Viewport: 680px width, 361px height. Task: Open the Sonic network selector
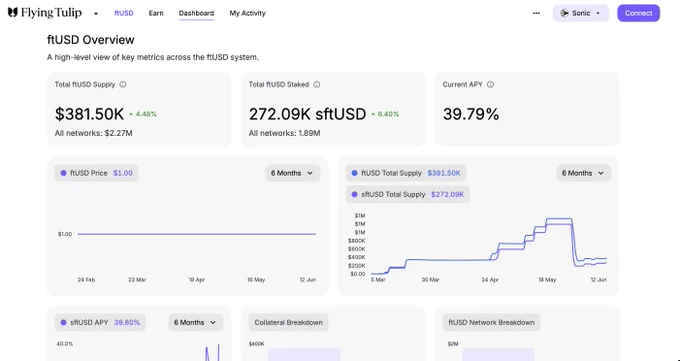click(581, 13)
